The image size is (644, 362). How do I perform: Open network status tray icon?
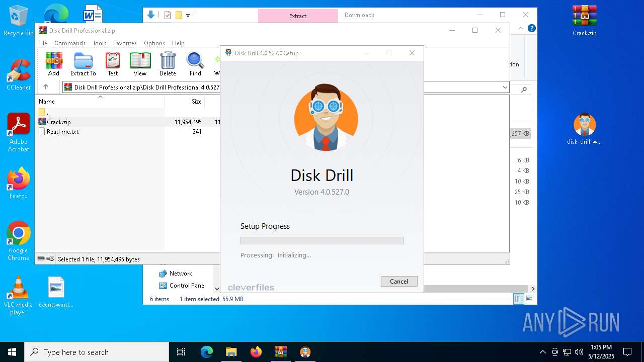[567, 352]
